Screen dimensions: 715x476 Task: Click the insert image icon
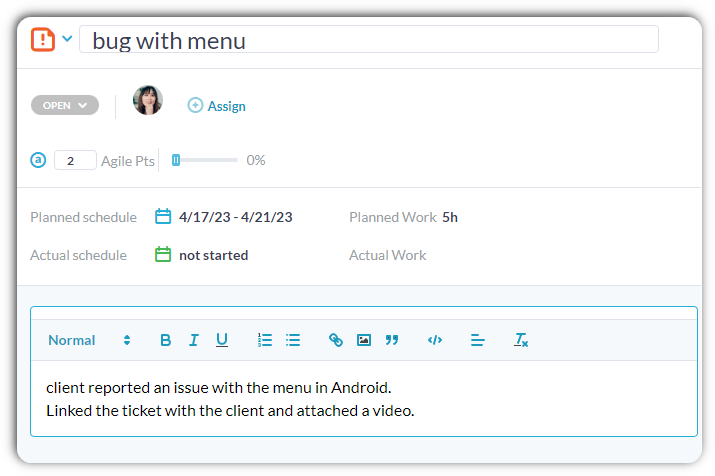pos(364,340)
